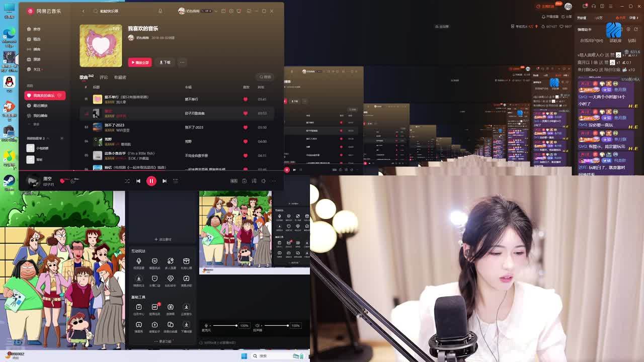Open the 小包姐姐 playlist
The height and width of the screenshot is (362, 644).
(39, 148)
